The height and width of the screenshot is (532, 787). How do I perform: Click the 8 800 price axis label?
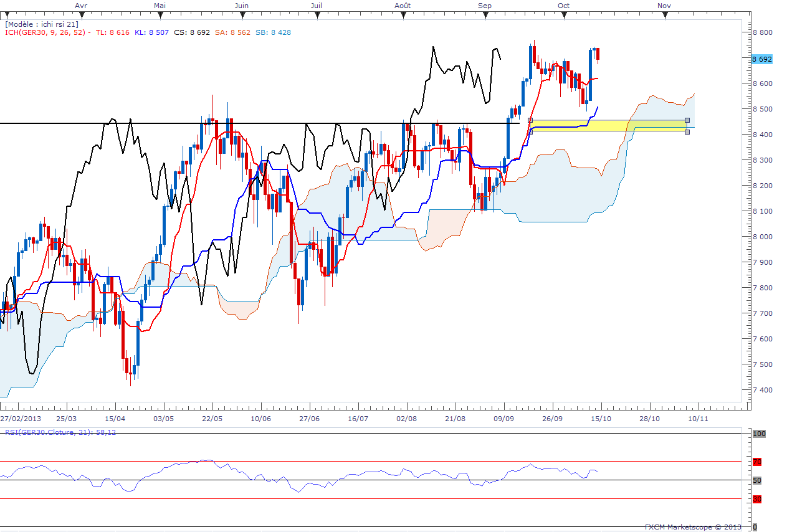click(763, 32)
